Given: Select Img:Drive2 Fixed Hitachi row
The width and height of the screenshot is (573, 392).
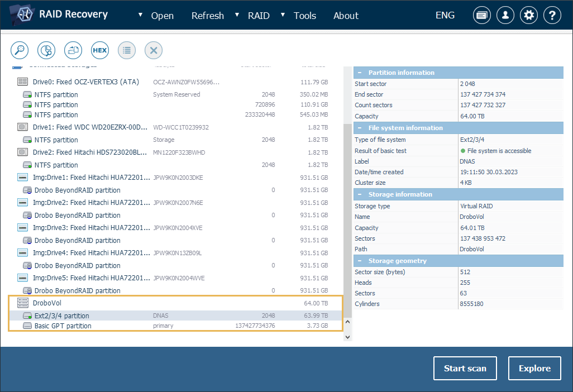Looking at the screenshot, I should point(175,203).
